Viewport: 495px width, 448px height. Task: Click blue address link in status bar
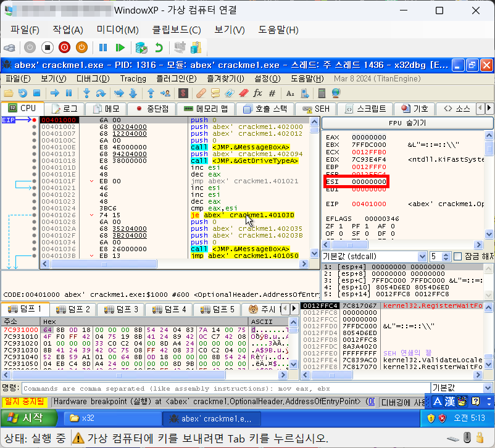(x=372, y=402)
